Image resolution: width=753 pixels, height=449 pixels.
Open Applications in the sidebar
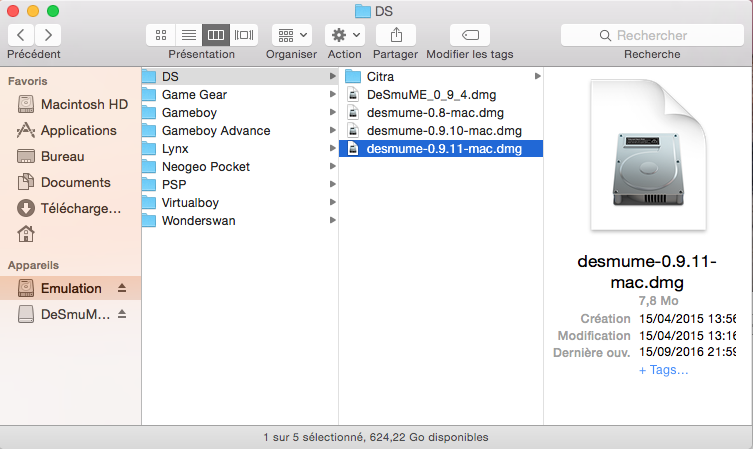click(x=71, y=130)
